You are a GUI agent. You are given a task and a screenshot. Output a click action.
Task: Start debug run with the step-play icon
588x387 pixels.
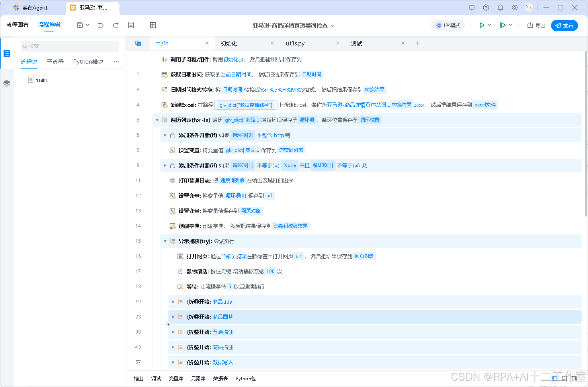[x=503, y=25]
